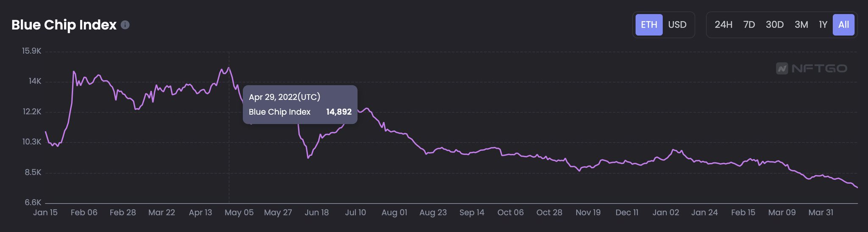Click the May 05 x-axis label
This screenshot has height=232, width=868.
[x=239, y=213]
